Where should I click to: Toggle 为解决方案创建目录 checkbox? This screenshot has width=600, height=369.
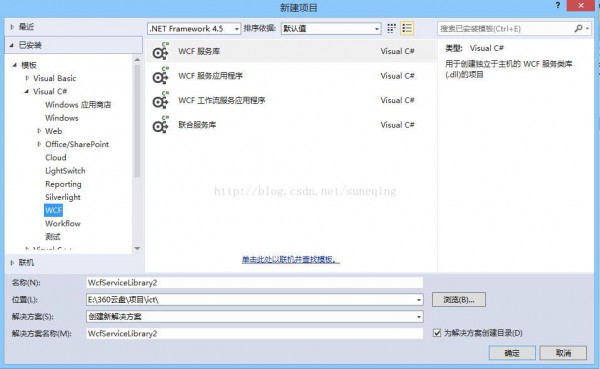pyautogui.click(x=437, y=333)
